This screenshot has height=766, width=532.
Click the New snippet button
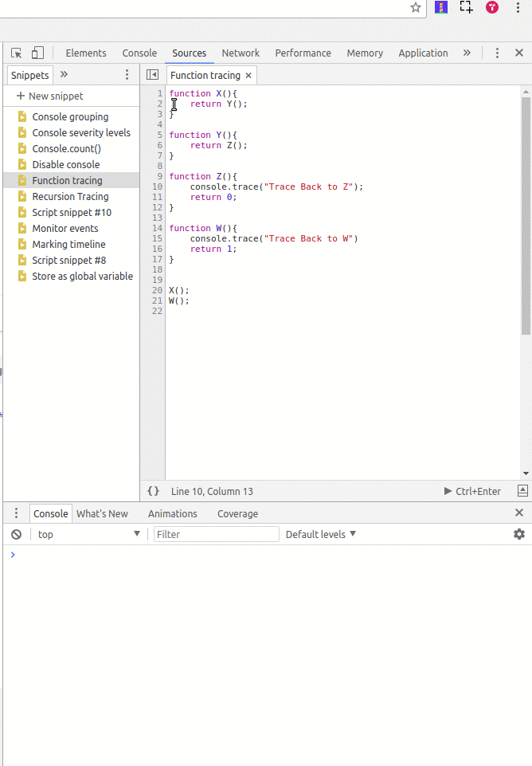click(49, 96)
